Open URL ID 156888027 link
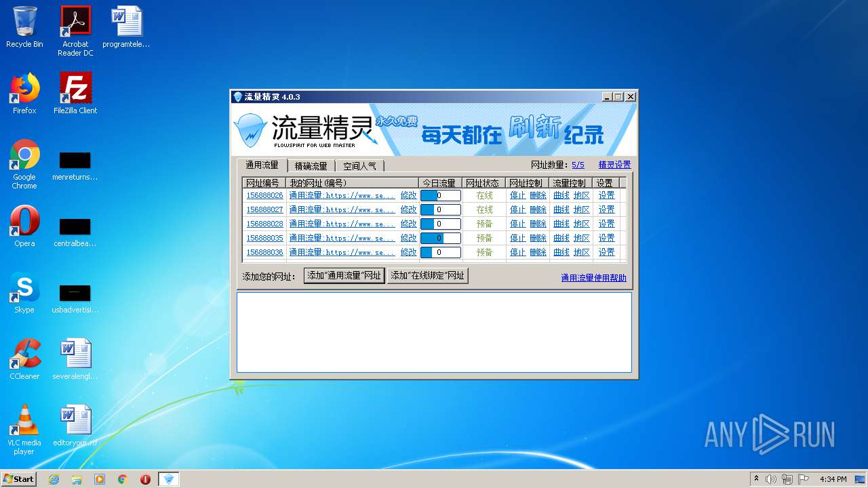The width and height of the screenshot is (868, 488). tap(264, 209)
